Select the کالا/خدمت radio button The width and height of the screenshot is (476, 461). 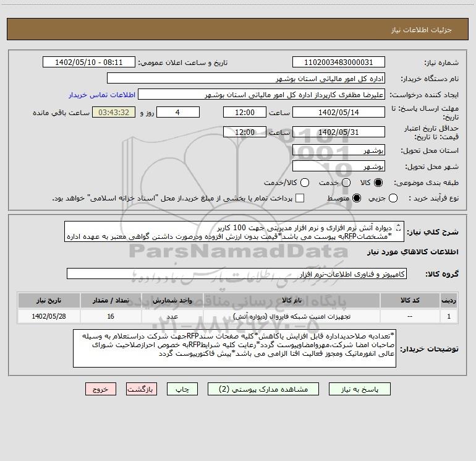click(305, 183)
